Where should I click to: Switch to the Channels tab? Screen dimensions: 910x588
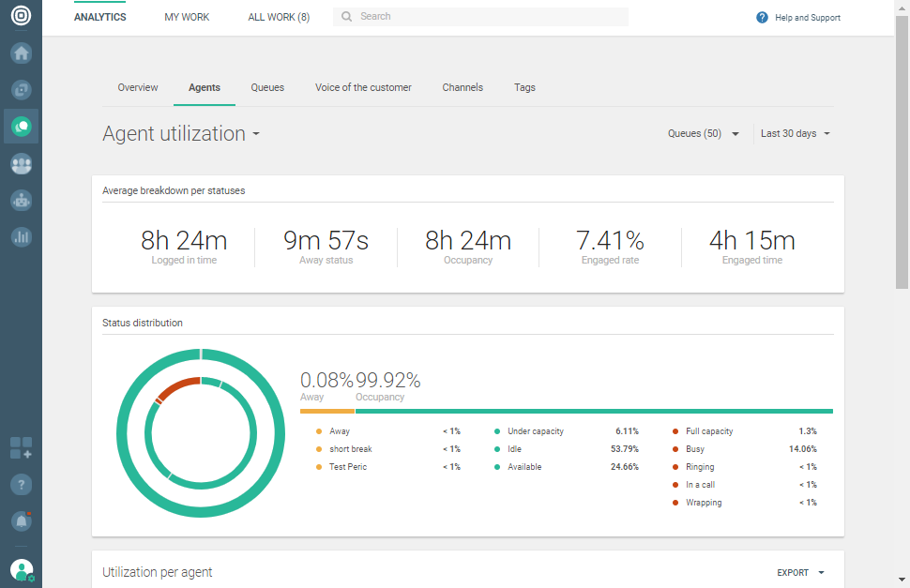(463, 87)
